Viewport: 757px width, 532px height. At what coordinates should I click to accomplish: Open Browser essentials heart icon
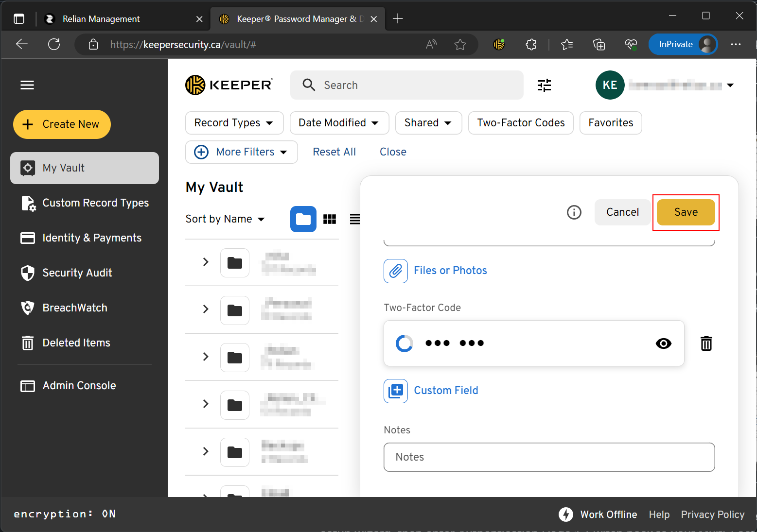pyautogui.click(x=631, y=45)
